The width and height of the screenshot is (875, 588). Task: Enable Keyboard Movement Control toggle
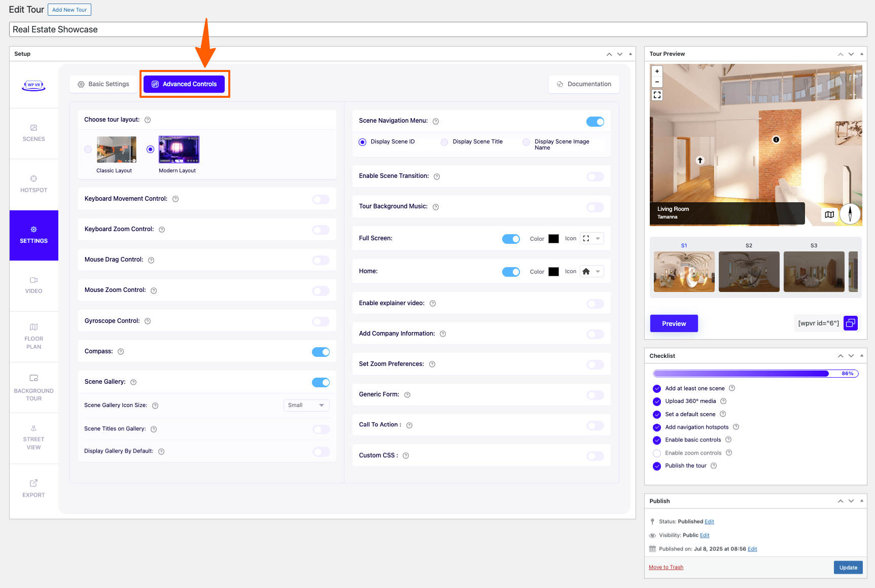(x=321, y=199)
